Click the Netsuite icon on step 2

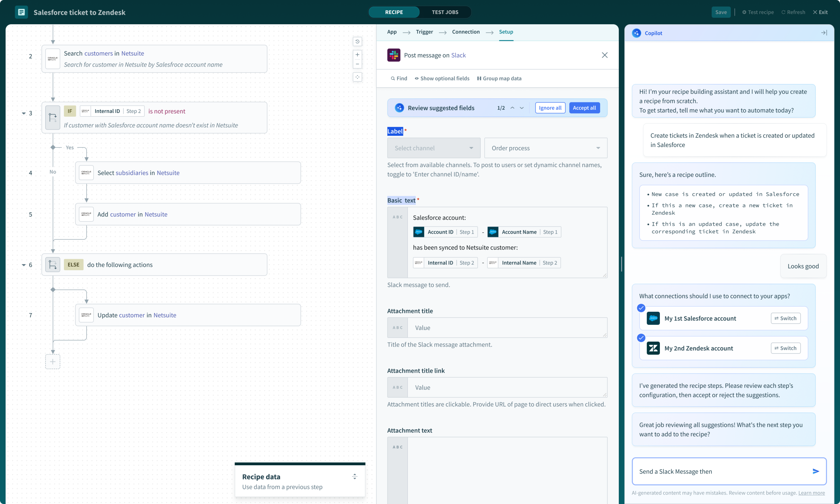coord(52,59)
